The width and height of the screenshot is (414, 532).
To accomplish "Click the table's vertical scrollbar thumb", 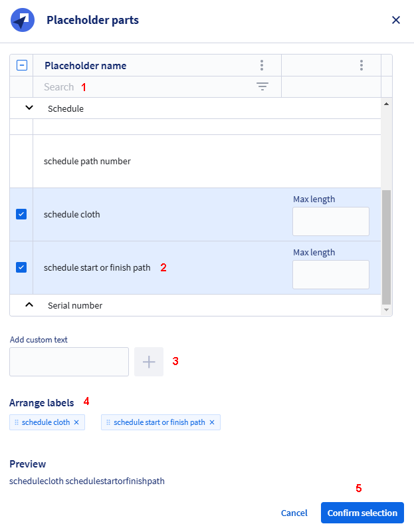I will [386, 247].
